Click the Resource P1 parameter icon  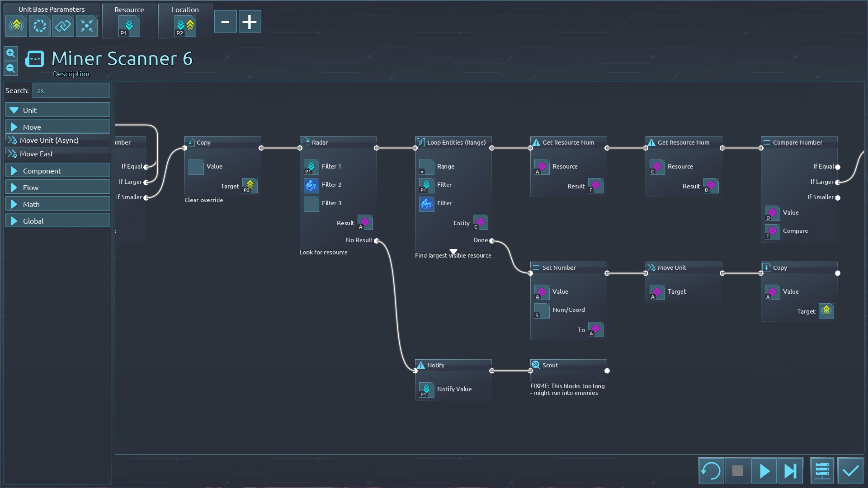click(129, 26)
